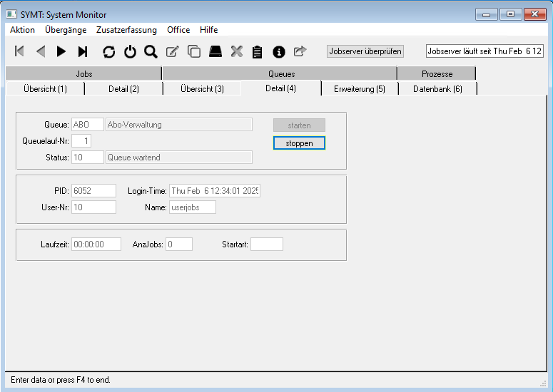Open the Aktion menu
The height and width of the screenshot is (392, 553).
click(x=22, y=30)
